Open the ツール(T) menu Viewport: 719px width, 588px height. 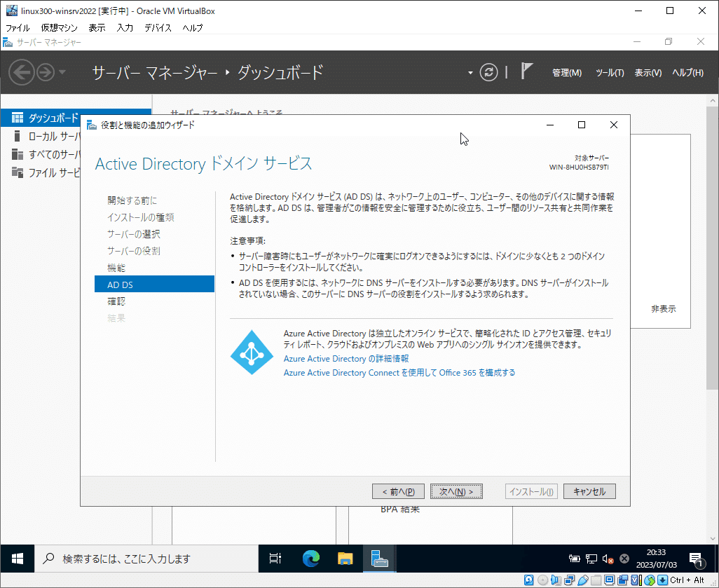(610, 72)
